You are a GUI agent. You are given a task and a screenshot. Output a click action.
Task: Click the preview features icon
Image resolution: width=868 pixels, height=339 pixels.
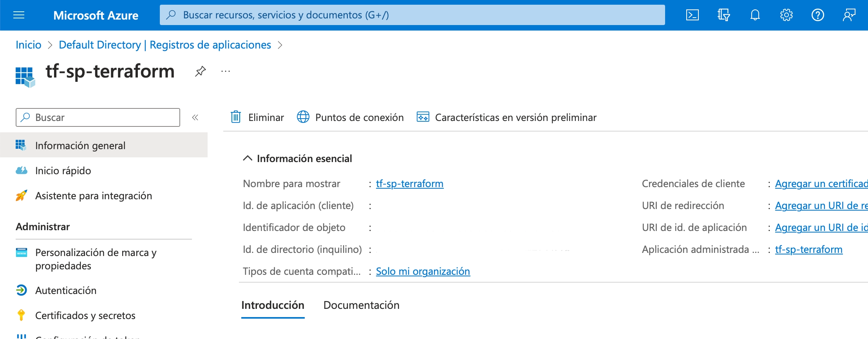[x=423, y=117]
